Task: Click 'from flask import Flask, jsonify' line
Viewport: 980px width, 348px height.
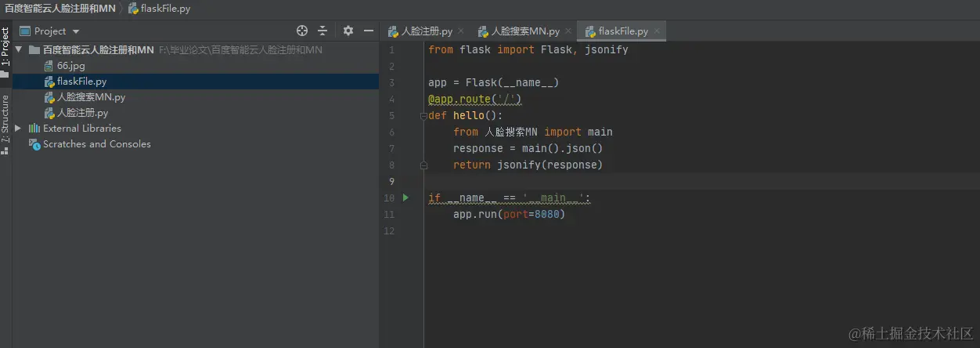Action: pos(528,49)
